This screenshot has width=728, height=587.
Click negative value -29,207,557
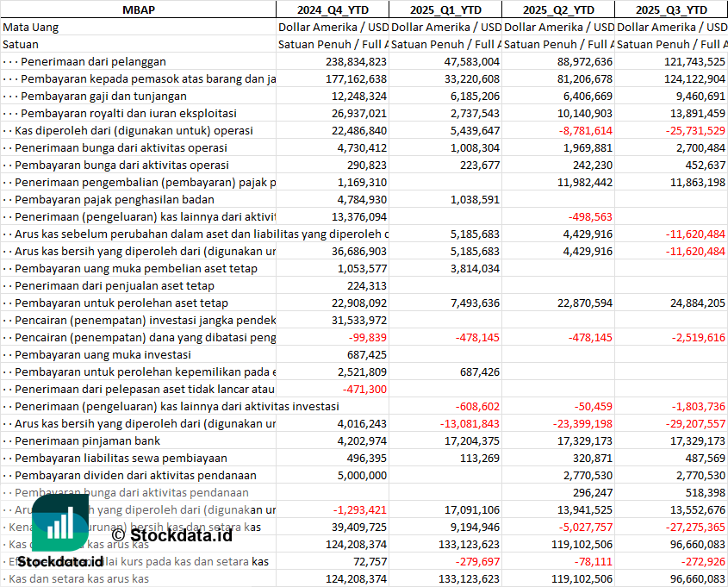click(x=695, y=423)
